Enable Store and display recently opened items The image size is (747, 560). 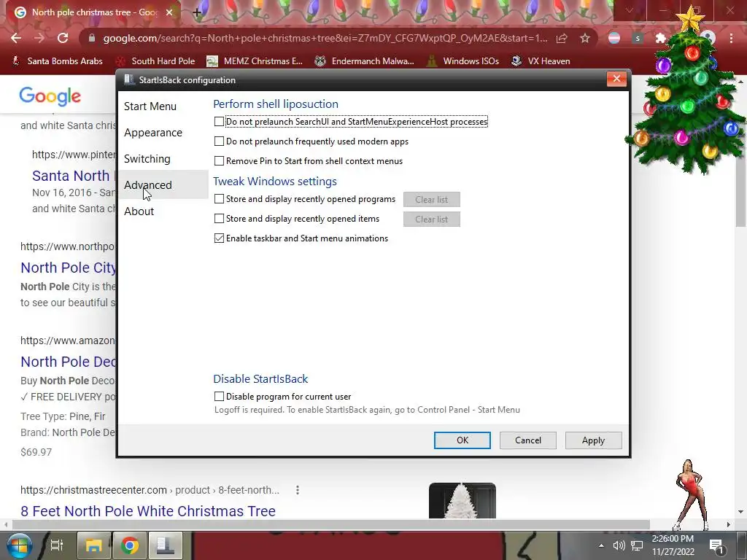pyautogui.click(x=219, y=219)
